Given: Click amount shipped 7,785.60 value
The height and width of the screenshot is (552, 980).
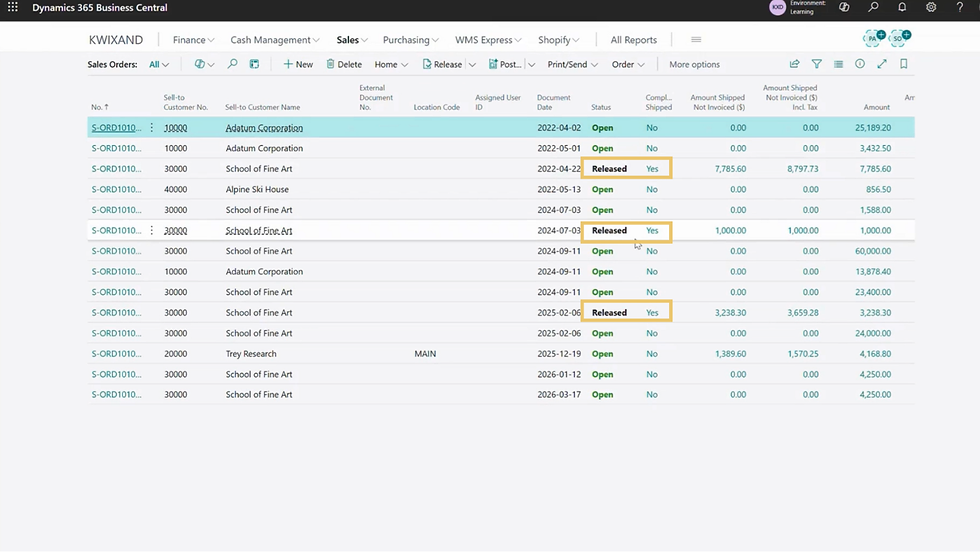Looking at the screenshot, I should [730, 169].
